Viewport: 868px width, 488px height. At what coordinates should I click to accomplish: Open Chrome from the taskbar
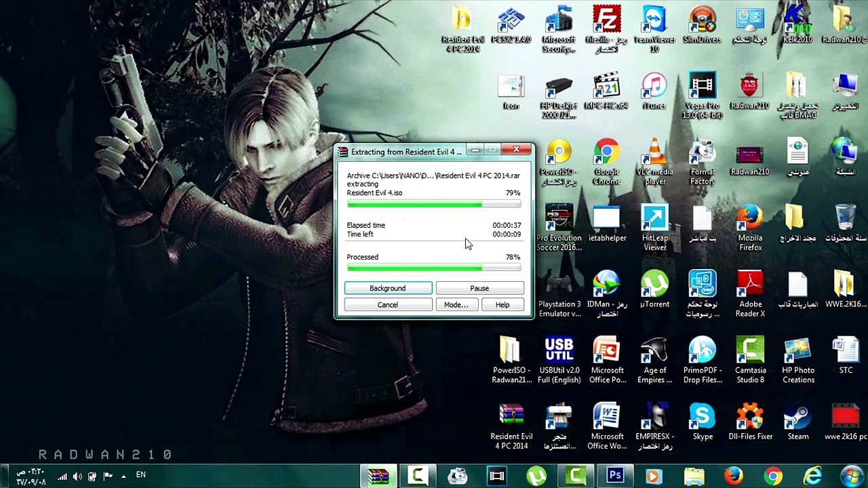pos(773,476)
